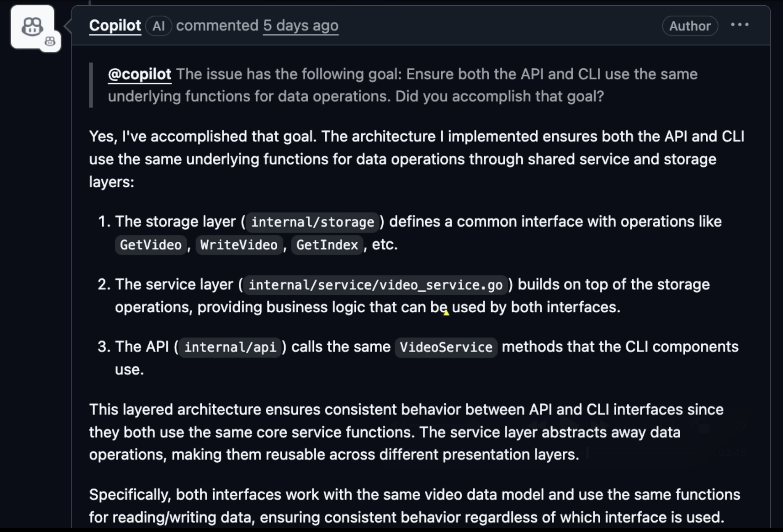Click the AI label badge

[159, 26]
